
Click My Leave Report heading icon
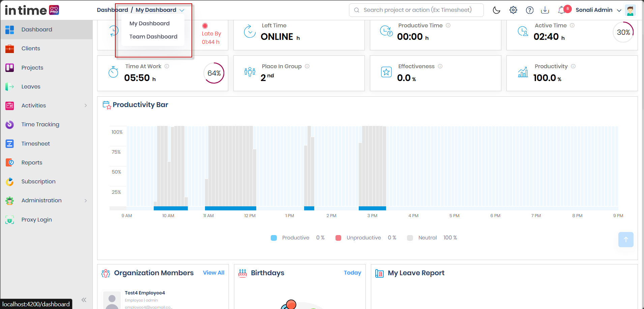[x=379, y=273]
